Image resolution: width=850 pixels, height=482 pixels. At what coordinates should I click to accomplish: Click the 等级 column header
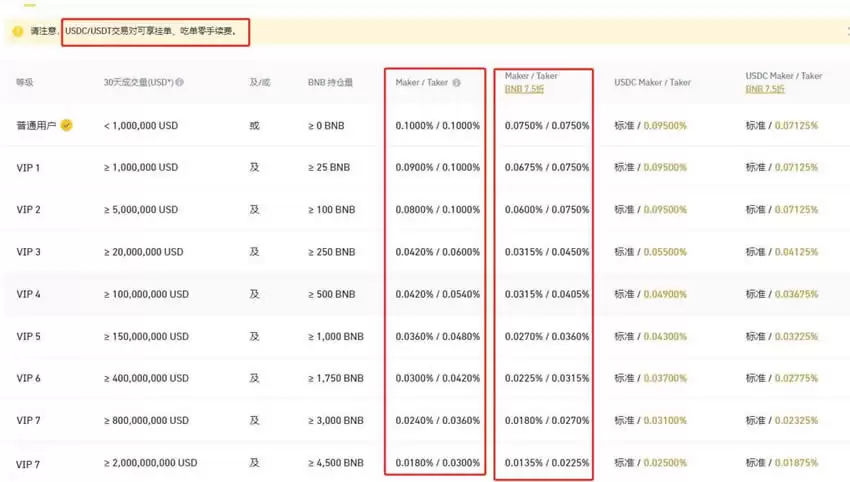click(x=25, y=83)
